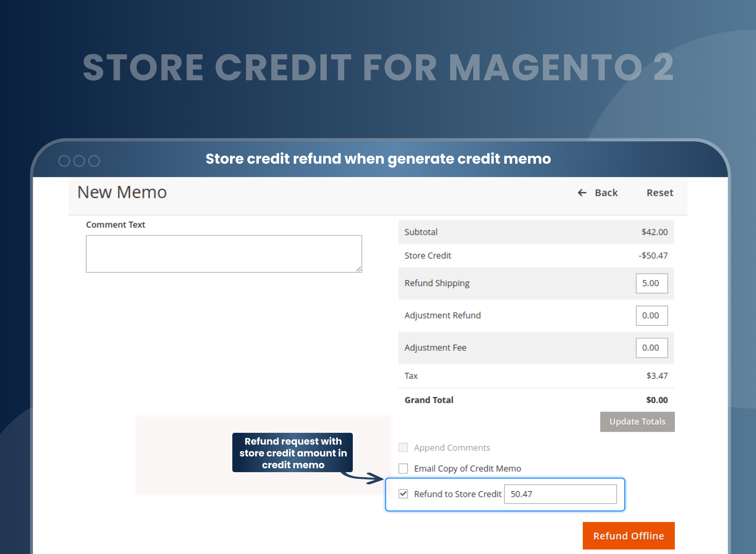Select the Adjustment Fee input box
756x554 pixels.
[652, 347]
